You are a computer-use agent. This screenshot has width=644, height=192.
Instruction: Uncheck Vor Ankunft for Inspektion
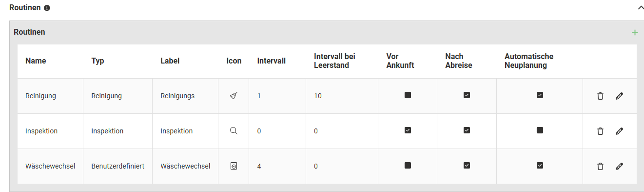[x=408, y=130]
